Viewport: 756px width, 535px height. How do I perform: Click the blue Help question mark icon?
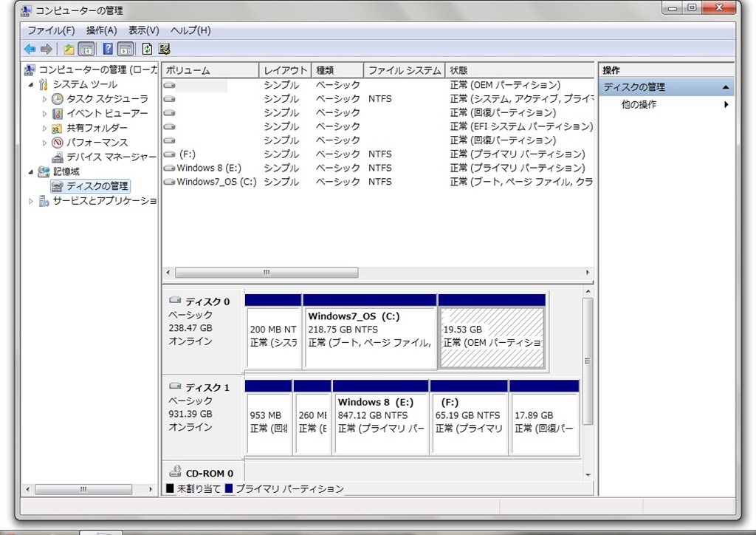pyautogui.click(x=108, y=50)
